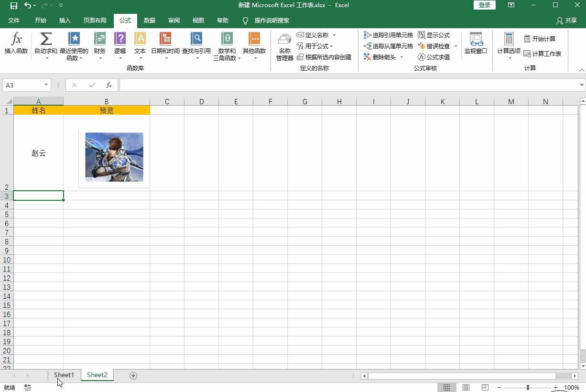Click Calculate Now (开始计算)
The height and width of the screenshot is (392, 586).
tap(540, 39)
